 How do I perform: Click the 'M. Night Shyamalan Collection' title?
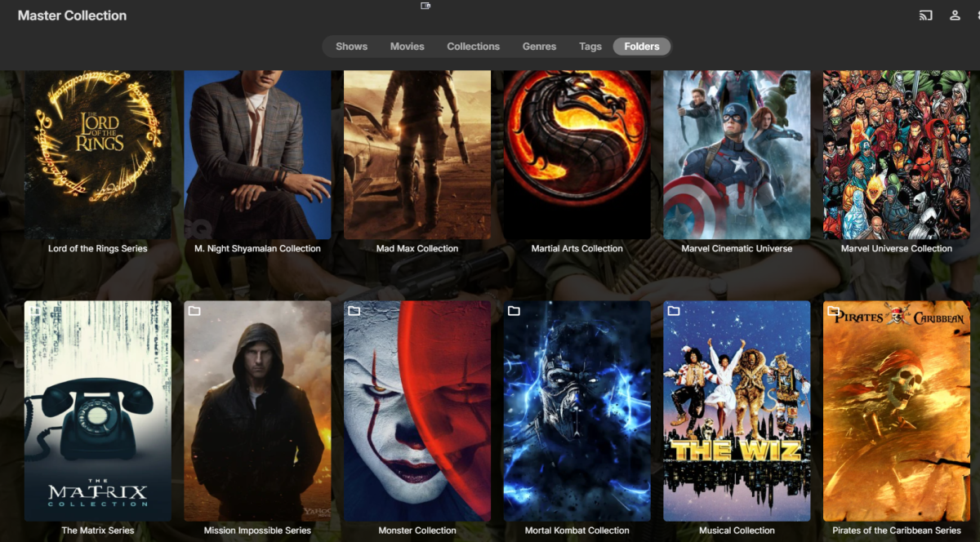(257, 248)
